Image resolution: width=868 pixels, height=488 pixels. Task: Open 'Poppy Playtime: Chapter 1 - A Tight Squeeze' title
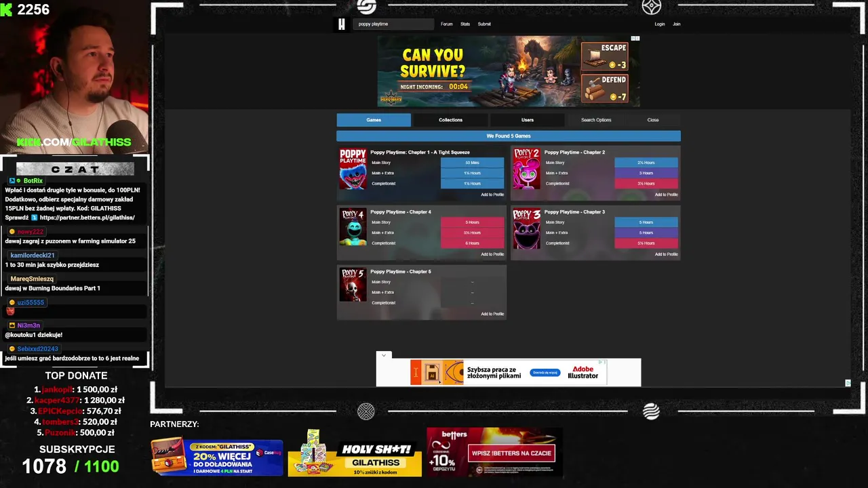(420, 152)
